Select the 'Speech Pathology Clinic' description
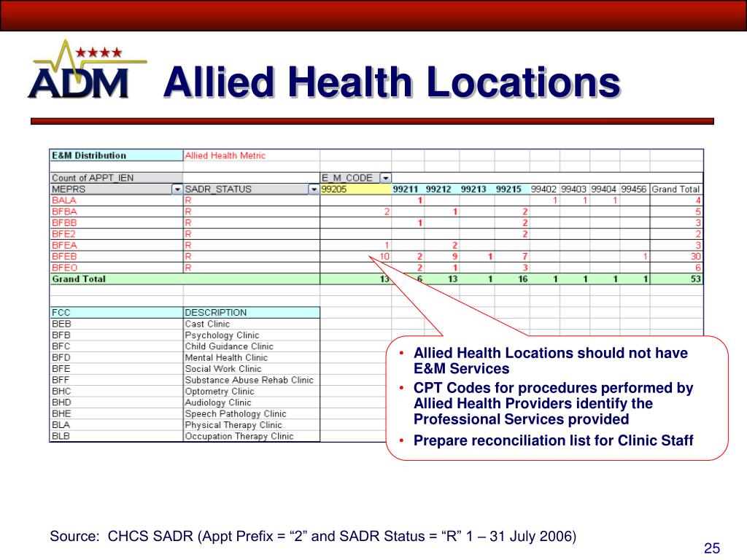This screenshot has width=747, height=560. 251,414
